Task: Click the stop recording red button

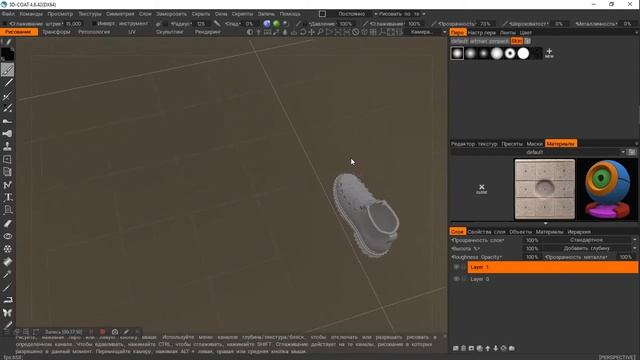Action: coord(103,332)
